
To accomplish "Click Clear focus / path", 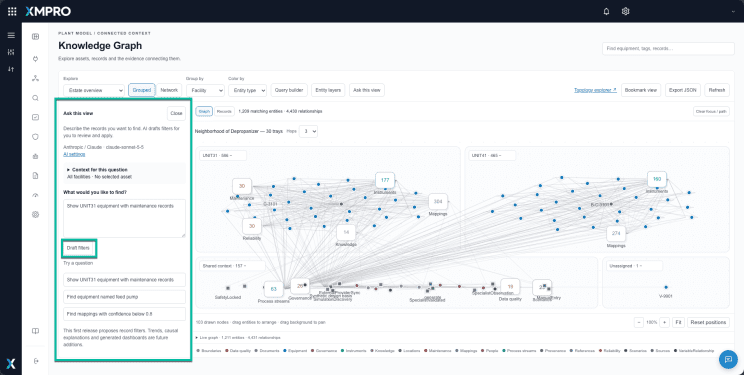I will click(711, 112).
